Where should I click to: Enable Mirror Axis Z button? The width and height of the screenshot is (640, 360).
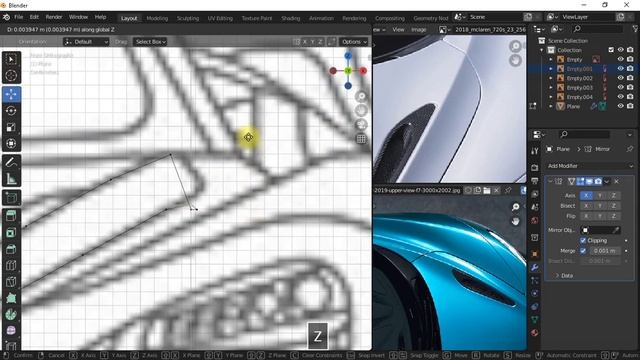point(613,196)
